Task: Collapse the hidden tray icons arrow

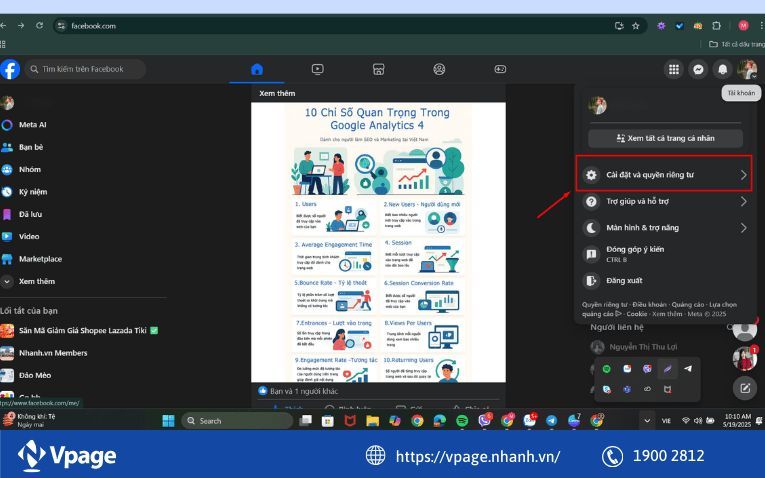Action: coord(647,420)
